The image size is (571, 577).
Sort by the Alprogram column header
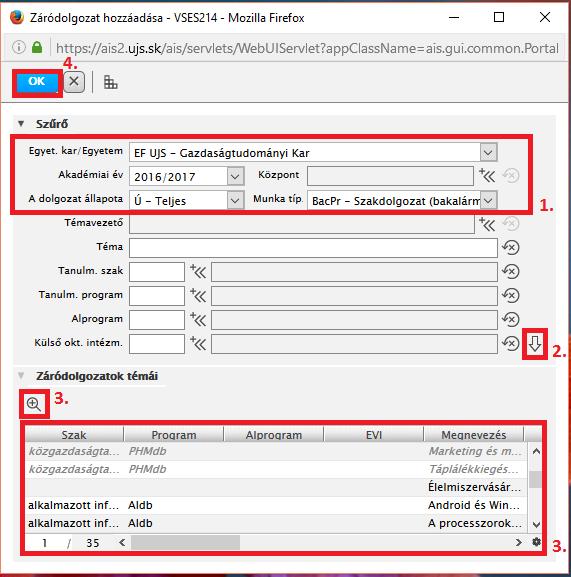tap(274, 435)
